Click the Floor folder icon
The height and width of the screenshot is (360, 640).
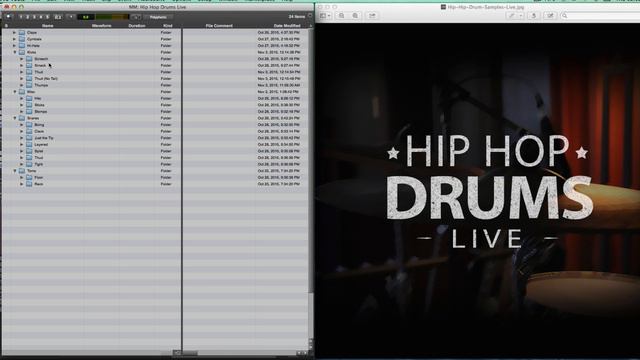(29, 177)
